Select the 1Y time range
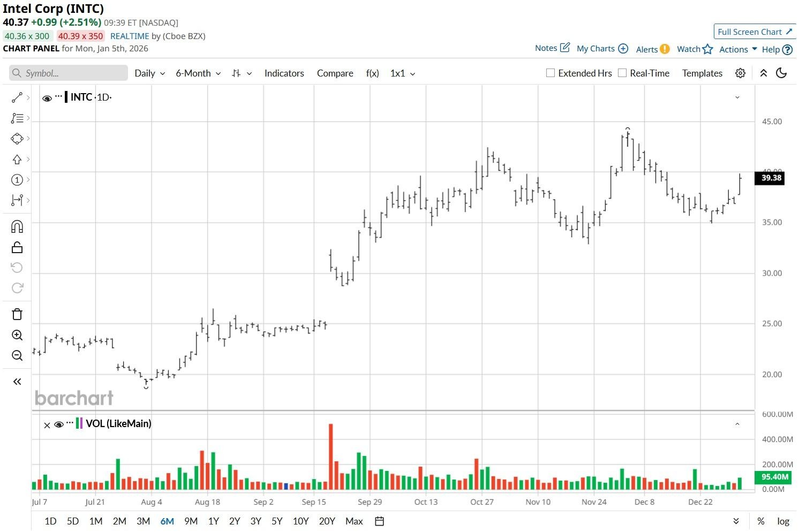 [x=213, y=521]
